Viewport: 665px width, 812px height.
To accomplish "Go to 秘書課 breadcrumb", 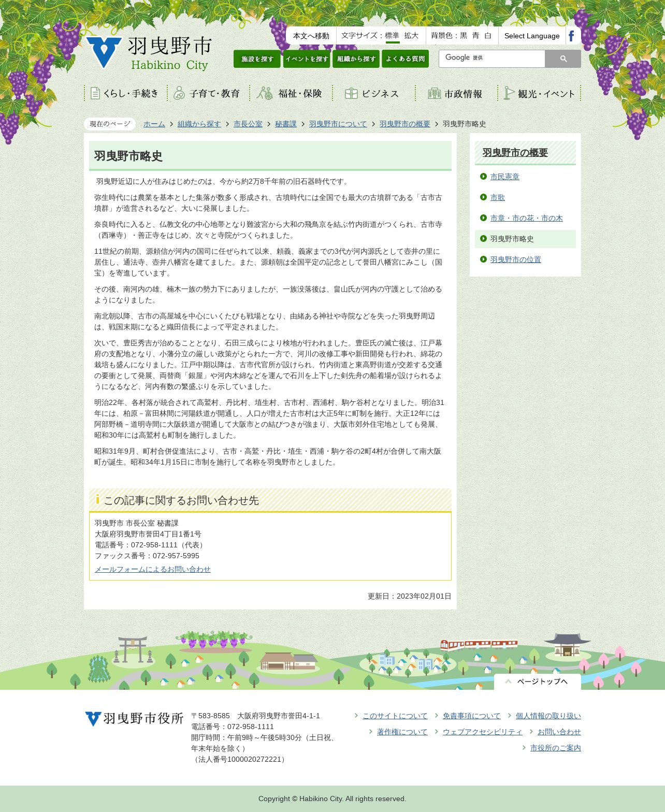I will [286, 124].
